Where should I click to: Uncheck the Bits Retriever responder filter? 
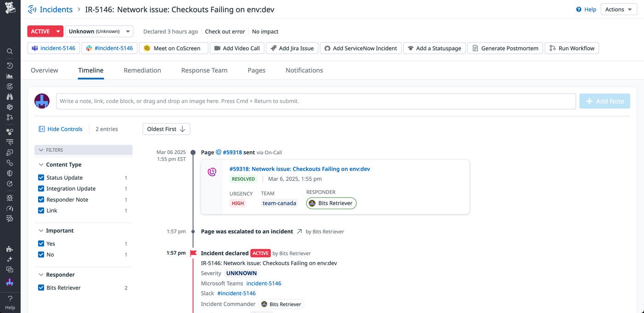click(x=41, y=287)
